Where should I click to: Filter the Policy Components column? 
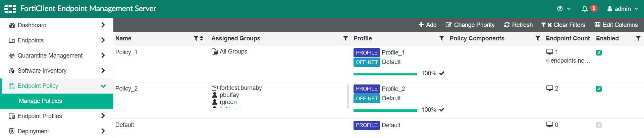click(x=538, y=38)
